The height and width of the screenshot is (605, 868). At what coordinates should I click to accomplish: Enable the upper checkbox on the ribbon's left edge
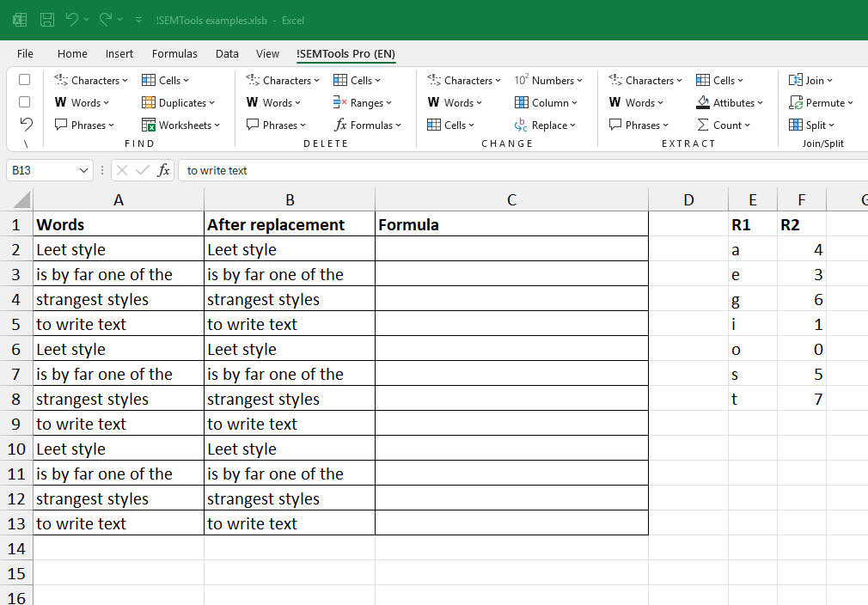(24, 79)
